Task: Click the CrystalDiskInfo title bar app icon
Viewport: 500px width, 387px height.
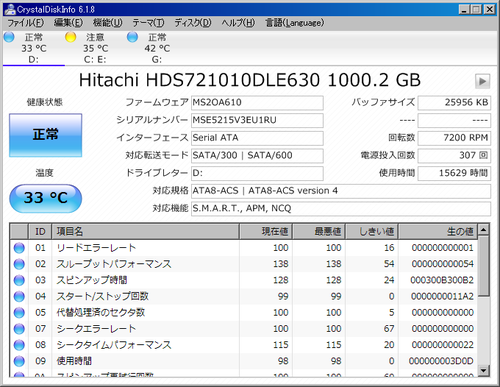Action: (10, 9)
